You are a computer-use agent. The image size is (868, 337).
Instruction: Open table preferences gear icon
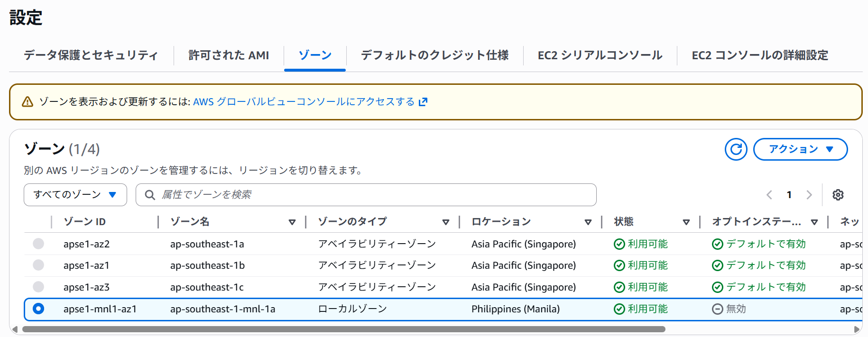[838, 195]
